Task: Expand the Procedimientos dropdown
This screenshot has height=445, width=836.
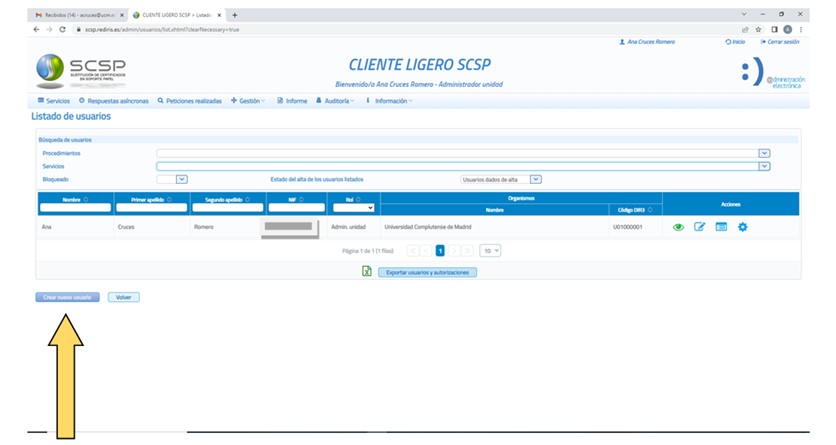Action: coord(764,153)
